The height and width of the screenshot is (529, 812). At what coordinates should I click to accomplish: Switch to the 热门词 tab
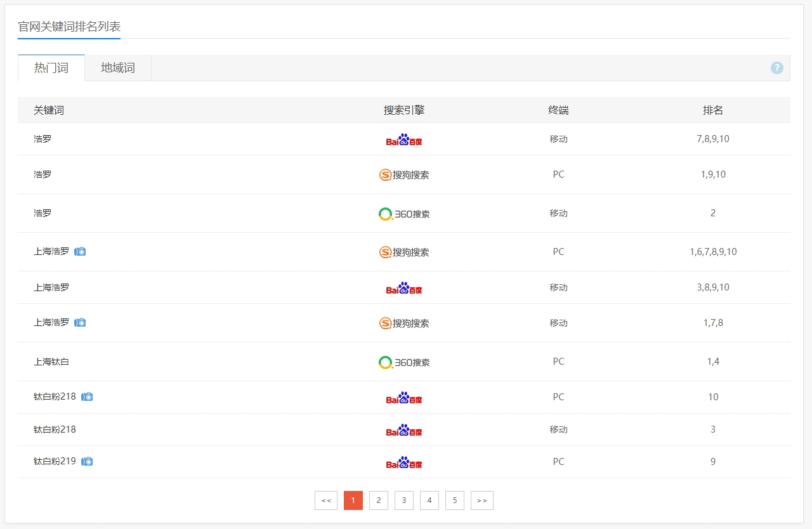click(x=51, y=68)
